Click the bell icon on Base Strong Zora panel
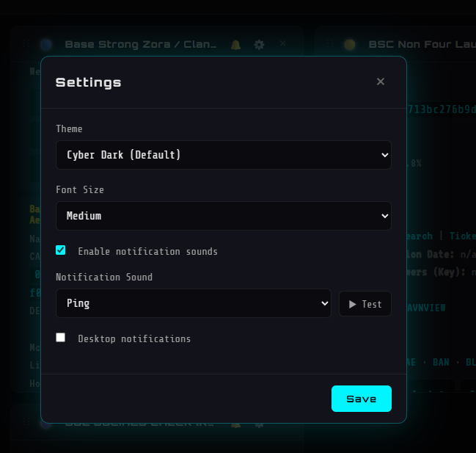 pyautogui.click(x=235, y=45)
